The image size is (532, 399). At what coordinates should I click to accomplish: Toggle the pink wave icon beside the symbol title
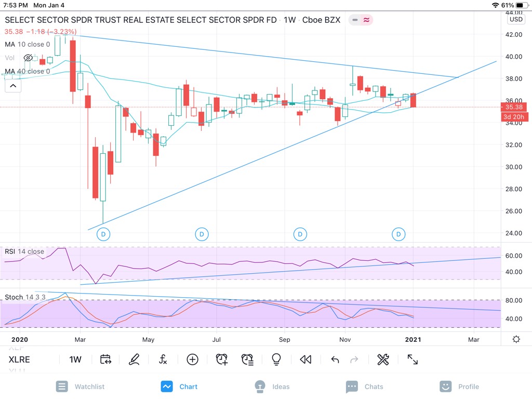click(x=366, y=20)
